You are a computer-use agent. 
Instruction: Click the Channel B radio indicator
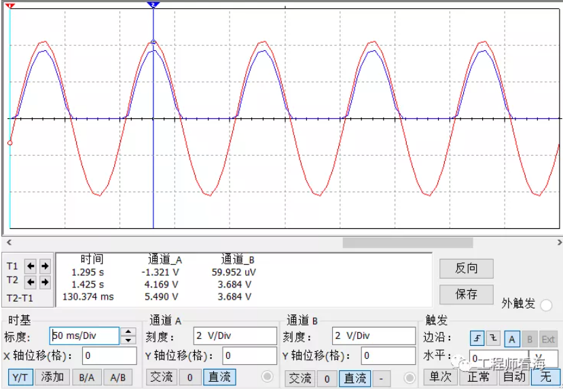coord(410,378)
